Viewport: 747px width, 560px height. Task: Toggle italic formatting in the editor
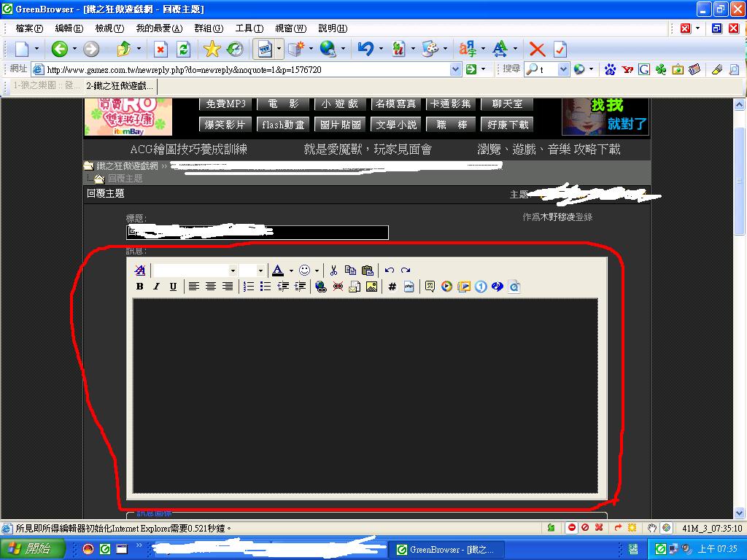pos(156,287)
